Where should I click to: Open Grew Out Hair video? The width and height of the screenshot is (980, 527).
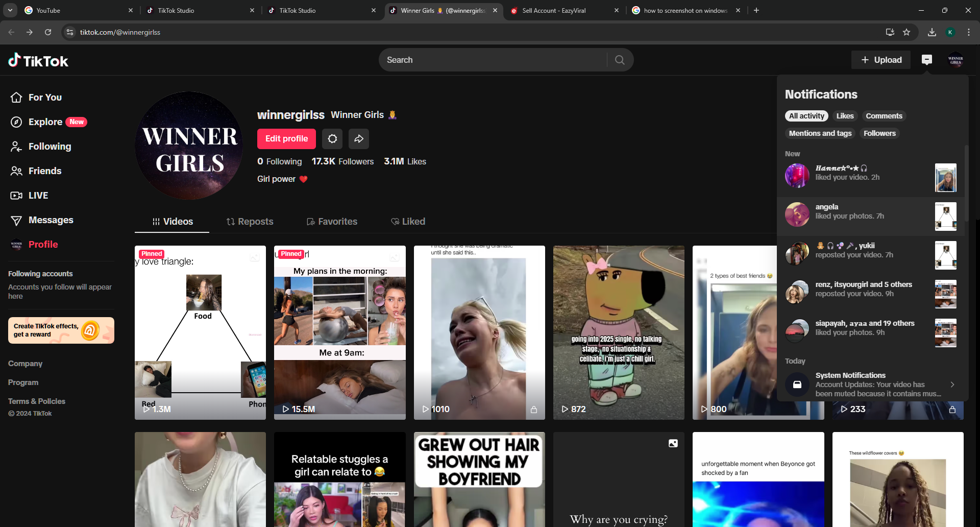click(479, 480)
